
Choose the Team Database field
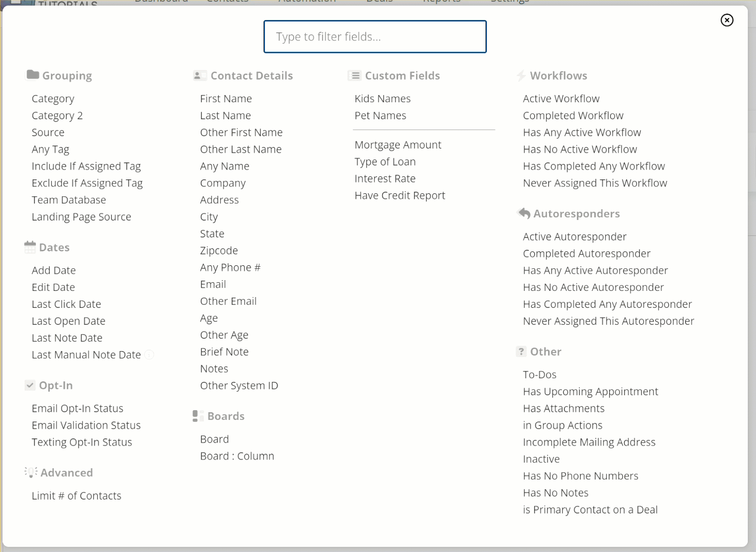coord(69,200)
